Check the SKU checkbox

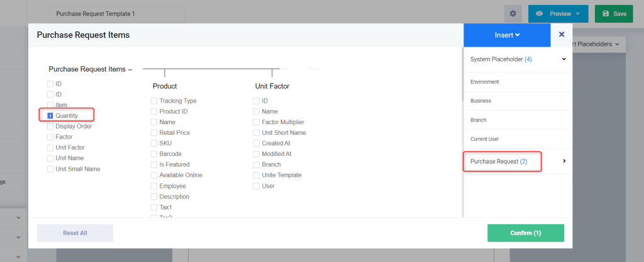coord(154,143)
